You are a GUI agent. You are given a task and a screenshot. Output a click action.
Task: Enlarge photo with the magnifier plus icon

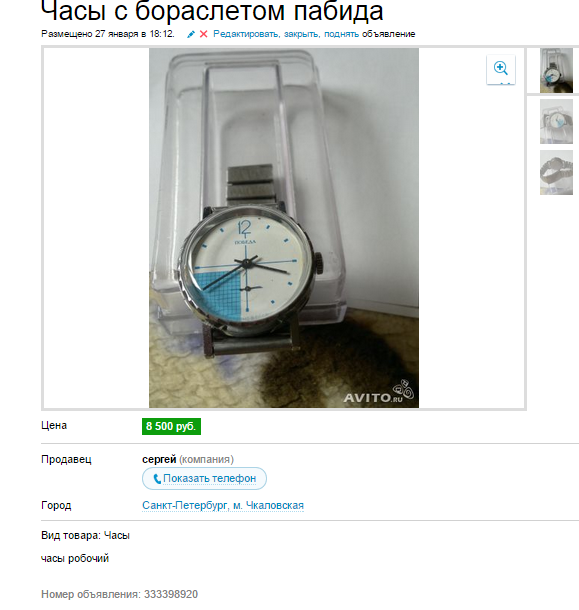coord(501,69)
